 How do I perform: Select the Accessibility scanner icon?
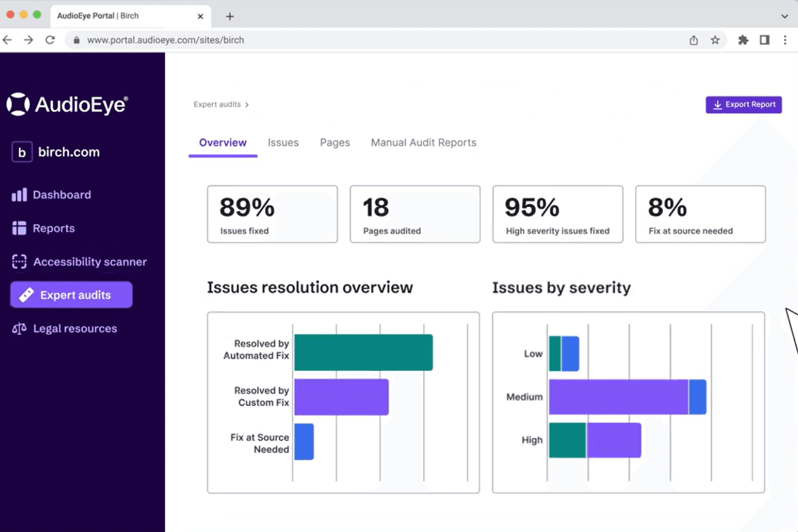point(19,261)
